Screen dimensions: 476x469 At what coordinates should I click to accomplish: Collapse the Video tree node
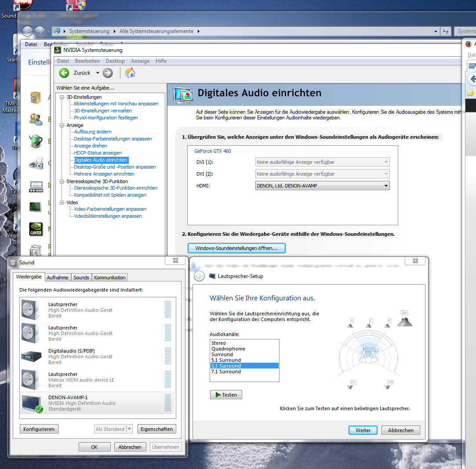click(x=62, y=202)
